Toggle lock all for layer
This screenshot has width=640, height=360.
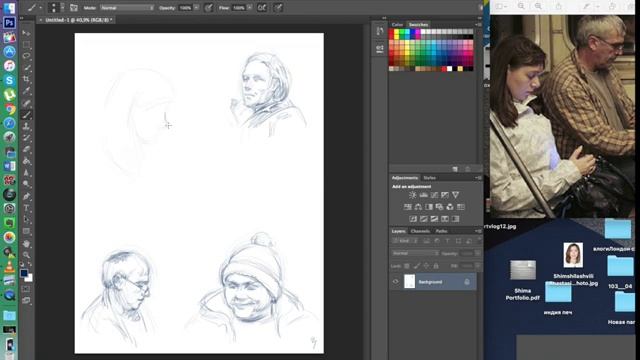(436, 266)
